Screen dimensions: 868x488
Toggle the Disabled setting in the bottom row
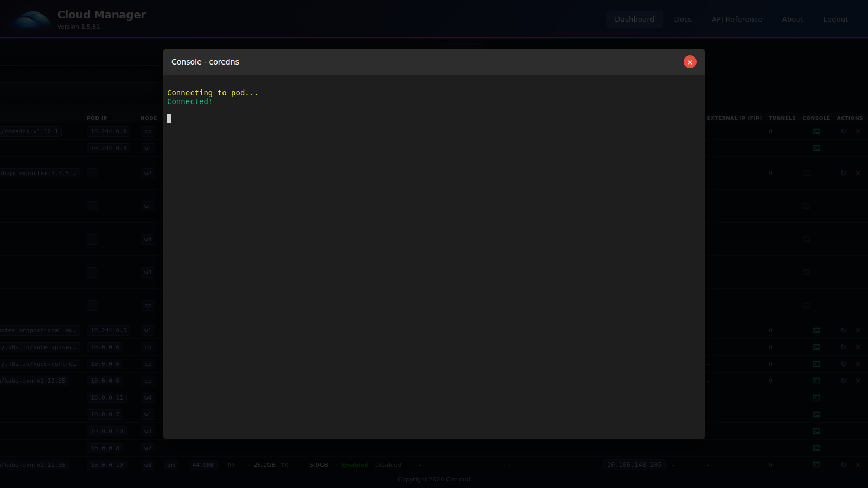coord(388,465)
